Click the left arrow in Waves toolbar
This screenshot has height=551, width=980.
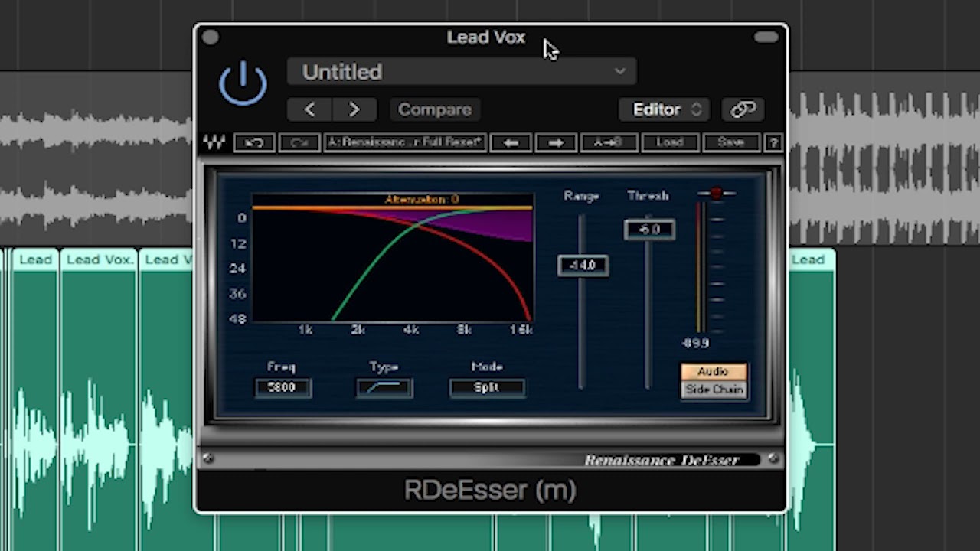pos(511,142)
